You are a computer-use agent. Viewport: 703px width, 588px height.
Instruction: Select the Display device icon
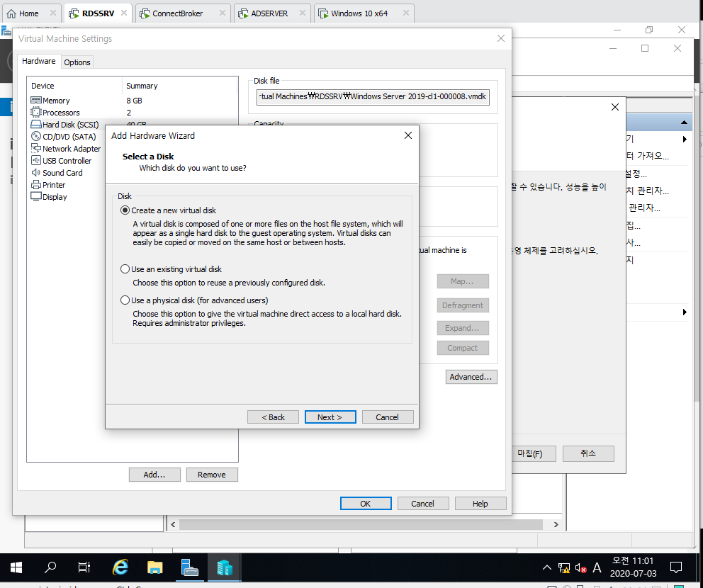click(36, 196)
